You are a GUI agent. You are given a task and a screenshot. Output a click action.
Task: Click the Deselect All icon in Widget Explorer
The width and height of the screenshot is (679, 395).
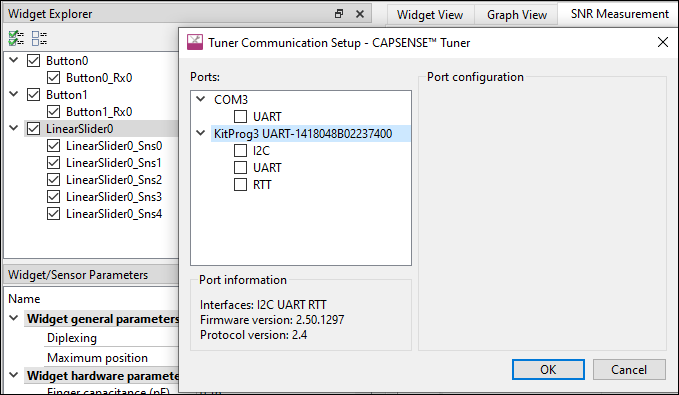39,38
